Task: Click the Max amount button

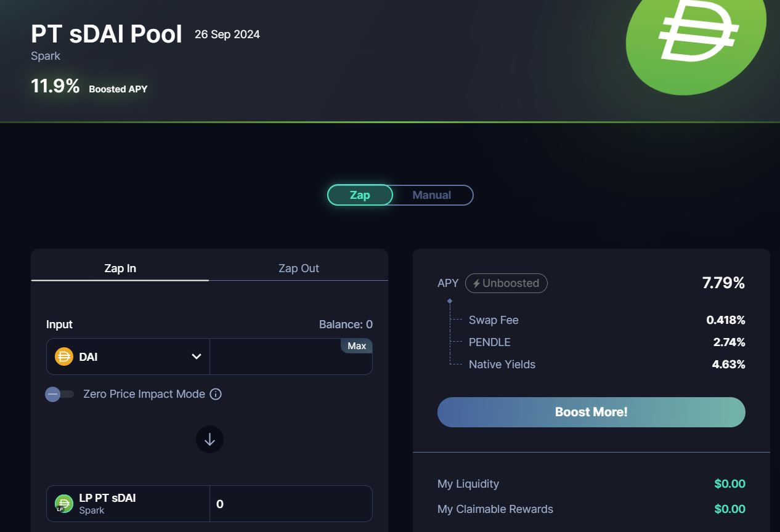Action: click(x=357, y=346)
